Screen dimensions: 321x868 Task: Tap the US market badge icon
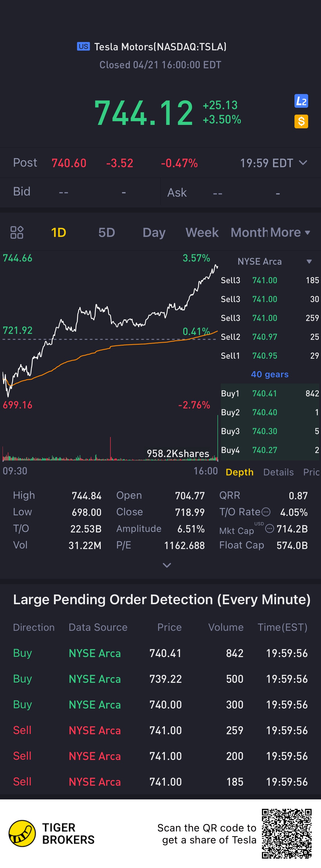83,47
